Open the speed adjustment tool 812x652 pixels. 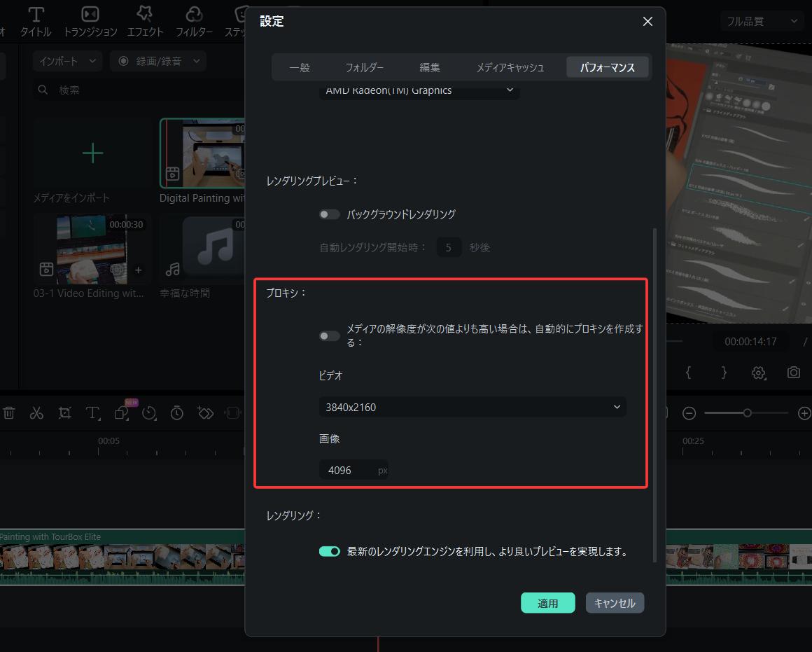(x=149, y=412)
